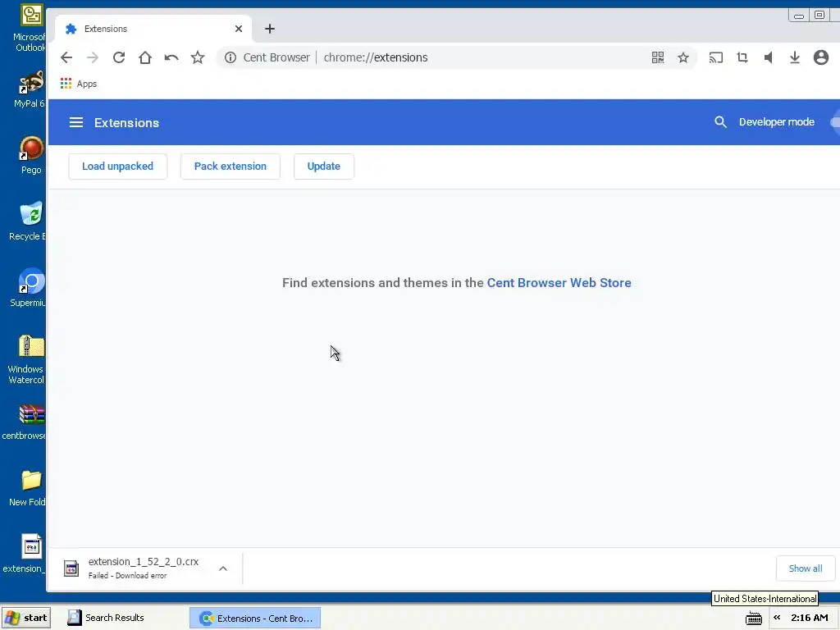Open the user profile avatar

(x=820, y=57)
